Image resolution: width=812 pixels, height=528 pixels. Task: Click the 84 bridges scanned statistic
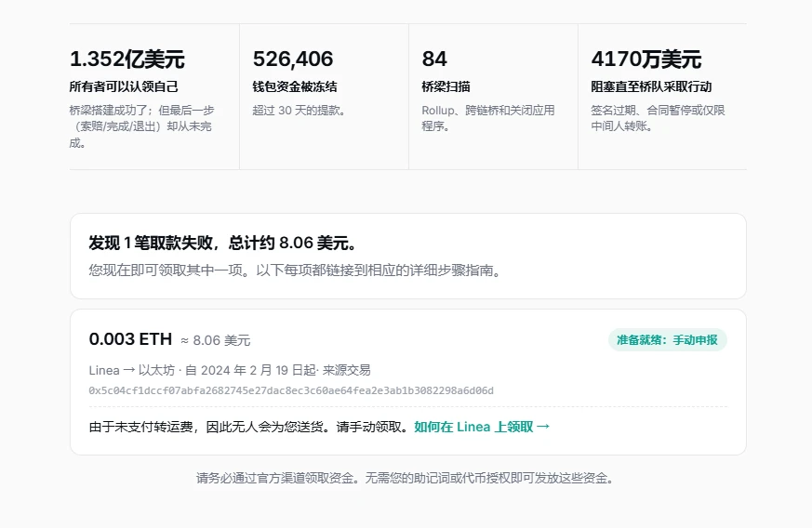[x=434, y=59]
